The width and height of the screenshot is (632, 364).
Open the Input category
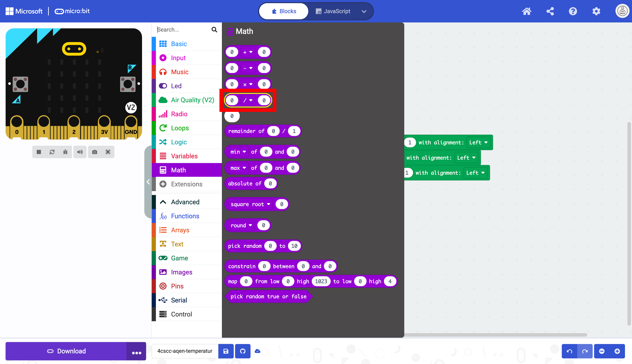click(x=187, y=58)
